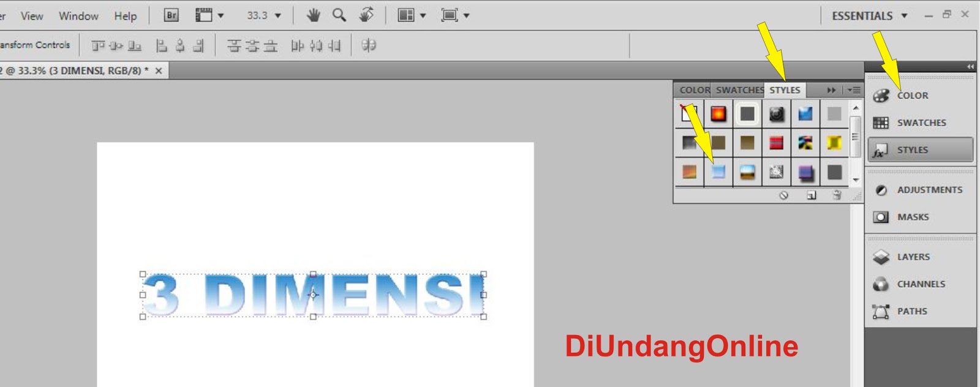
Task: Toggle the Styles button in the dock
Action: pyautogui.click(x=920, y=149)
